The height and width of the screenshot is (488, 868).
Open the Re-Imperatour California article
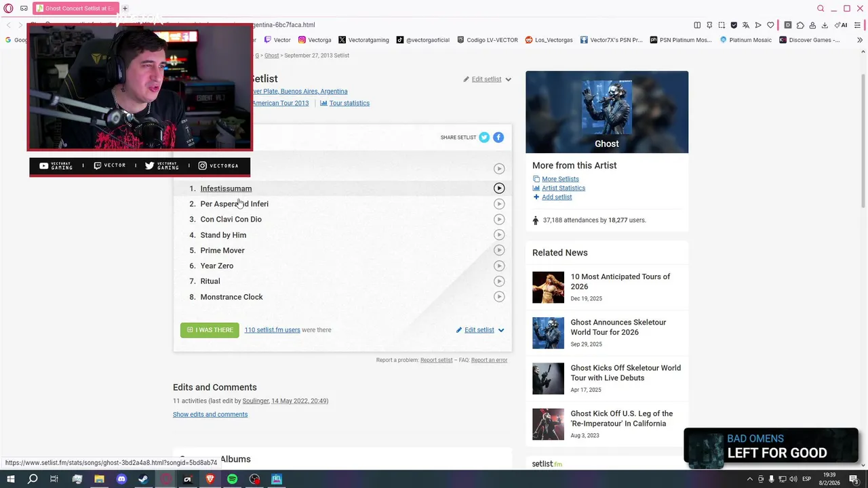tap(622, 418)
